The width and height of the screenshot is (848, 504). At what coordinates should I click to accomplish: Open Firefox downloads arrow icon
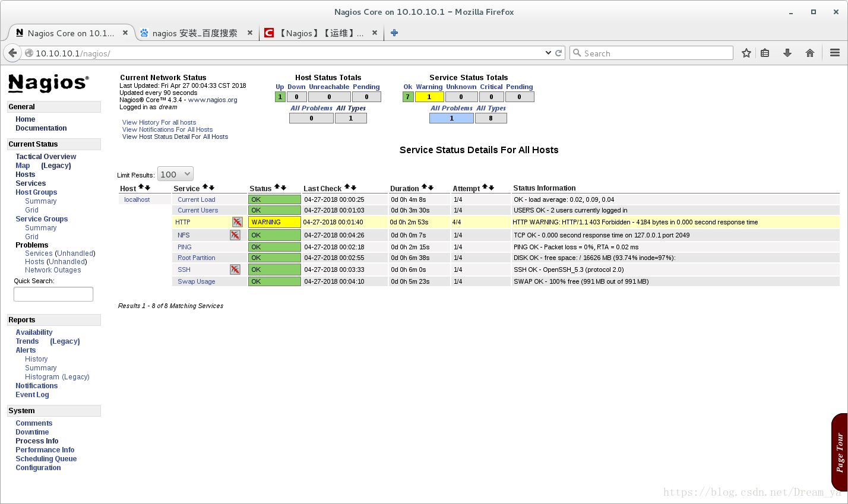click(x=787, y=53)
